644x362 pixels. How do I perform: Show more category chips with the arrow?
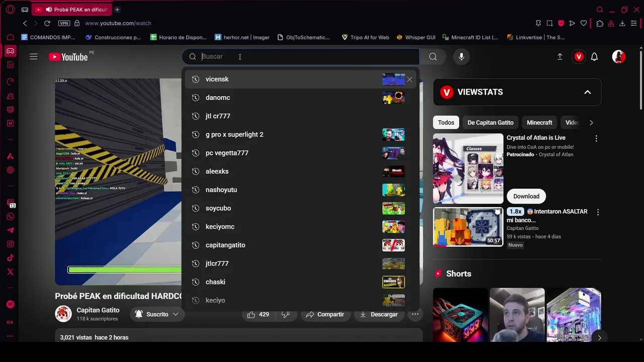click(x=591, y=122)
